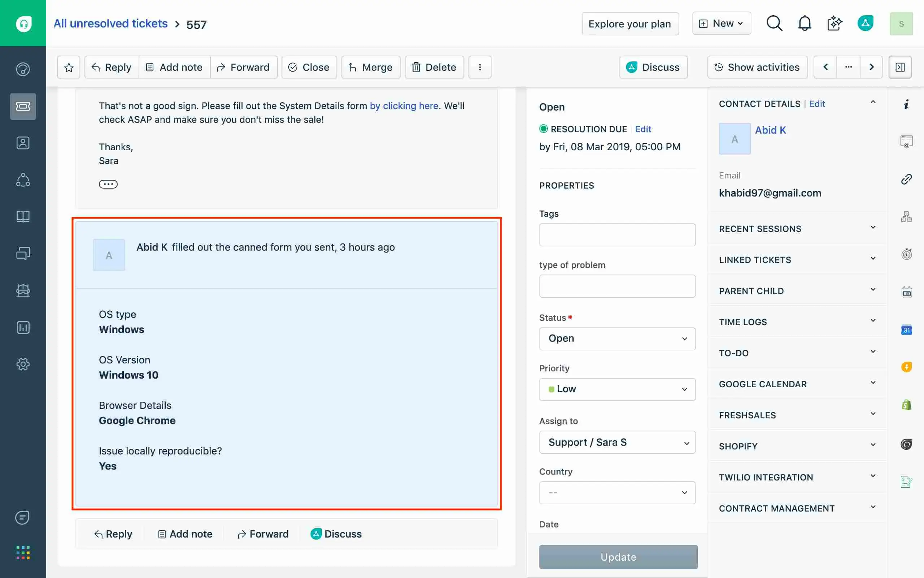Click Reply below the conversation

point(113,534)
